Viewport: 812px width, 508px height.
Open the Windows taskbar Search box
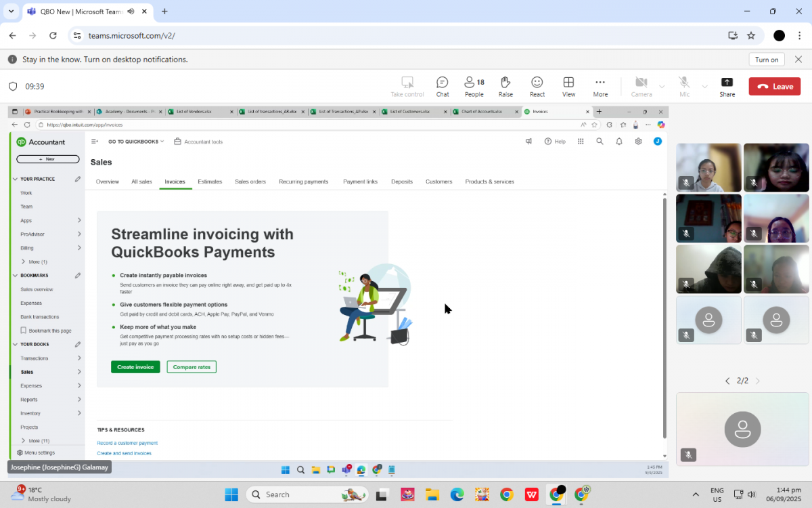(307, 494)
